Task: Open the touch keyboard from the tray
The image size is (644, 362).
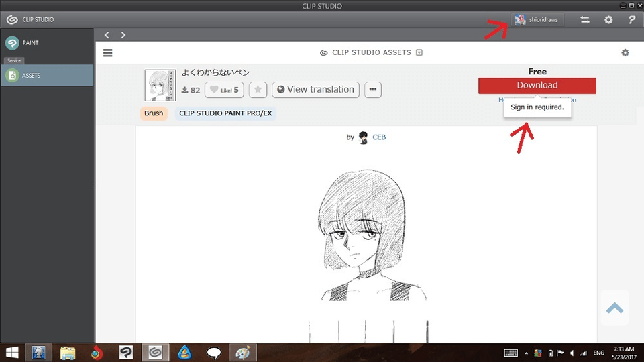Action: coord(511,353)
